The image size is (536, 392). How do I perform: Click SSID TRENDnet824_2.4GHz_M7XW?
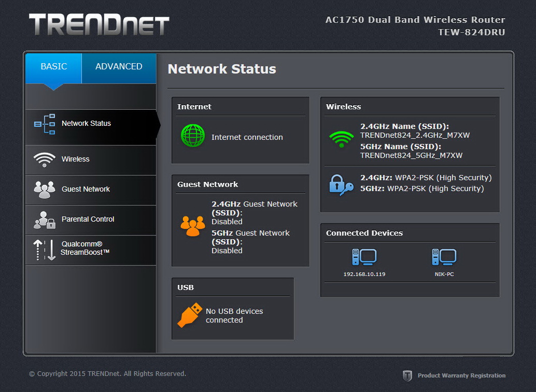(415, 135)
